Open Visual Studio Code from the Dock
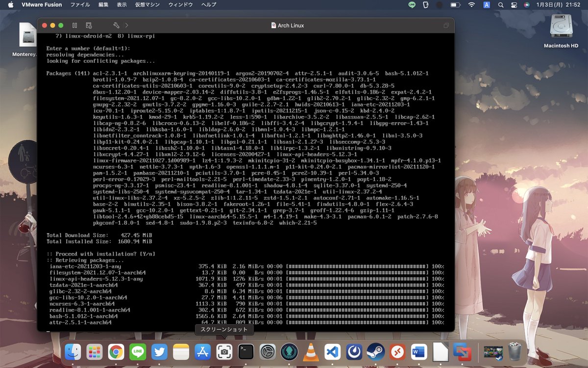Image resolution: width=588 pixels, height=368 pixels. click(332, 351)
